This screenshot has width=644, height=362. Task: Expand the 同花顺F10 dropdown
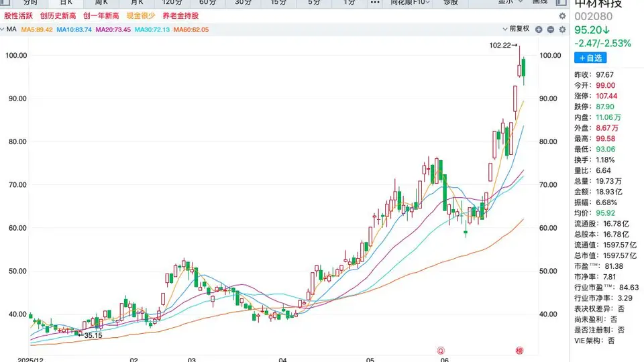pos(410,3)
